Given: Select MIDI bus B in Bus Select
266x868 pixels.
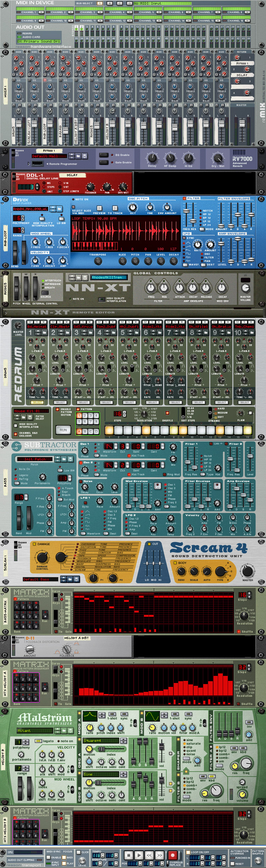Looking at the screenshot, I should (x=110, y=3).
